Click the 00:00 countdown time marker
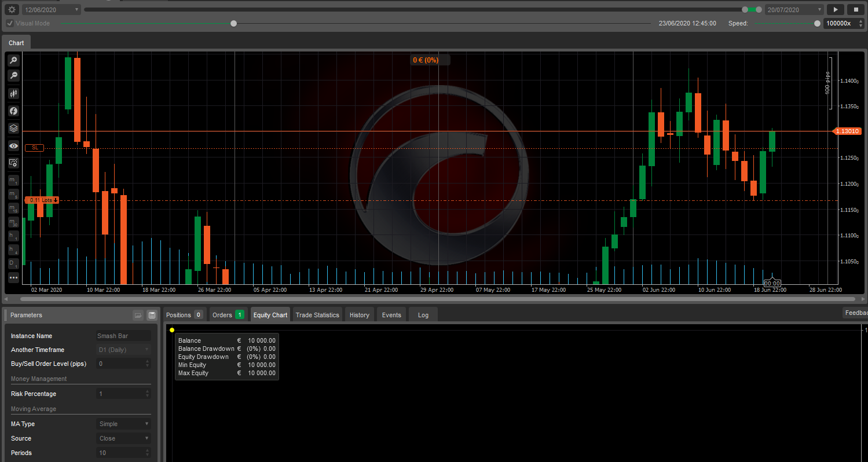 (x=772, y=283)
